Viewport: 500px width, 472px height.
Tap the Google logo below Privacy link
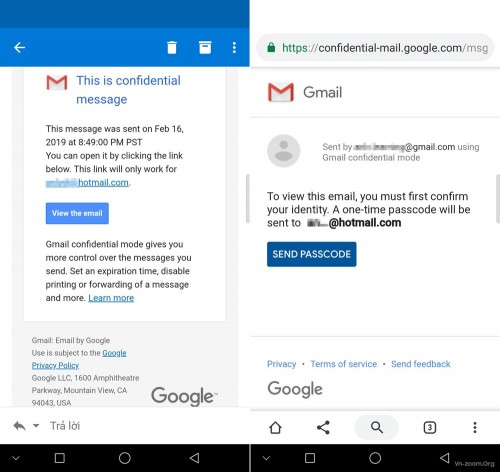[x=295, y=389]
